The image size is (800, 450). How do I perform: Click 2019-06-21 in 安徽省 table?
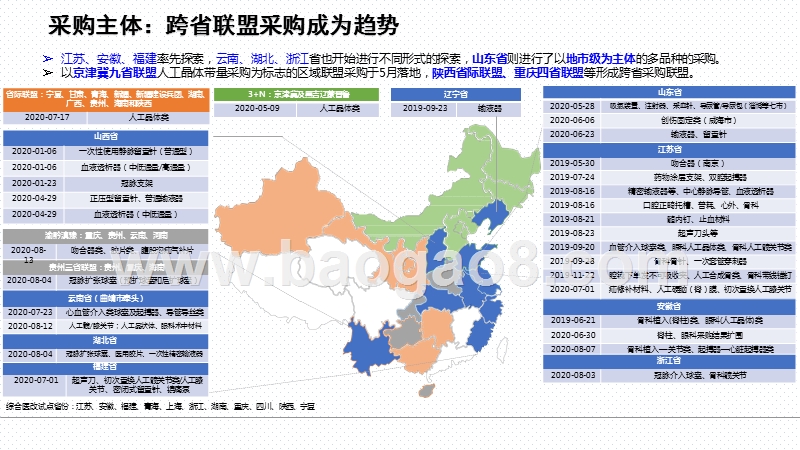(x=573, y=320)
